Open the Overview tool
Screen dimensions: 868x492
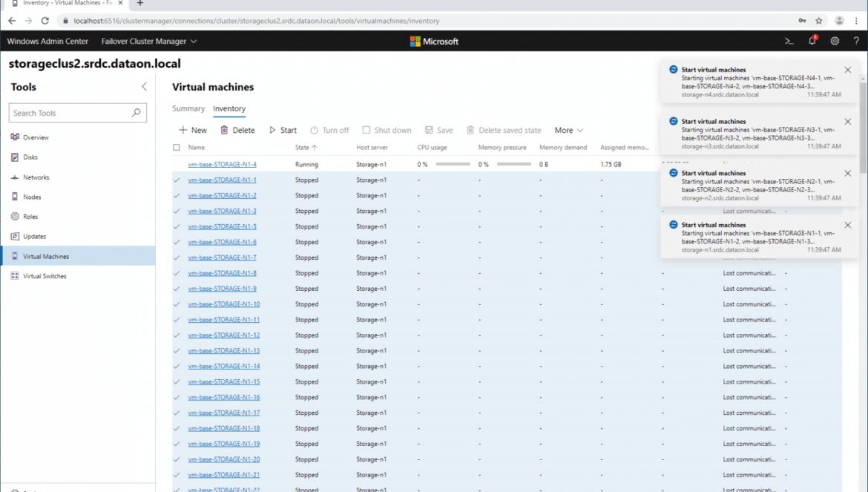click(x=36, y=137)
